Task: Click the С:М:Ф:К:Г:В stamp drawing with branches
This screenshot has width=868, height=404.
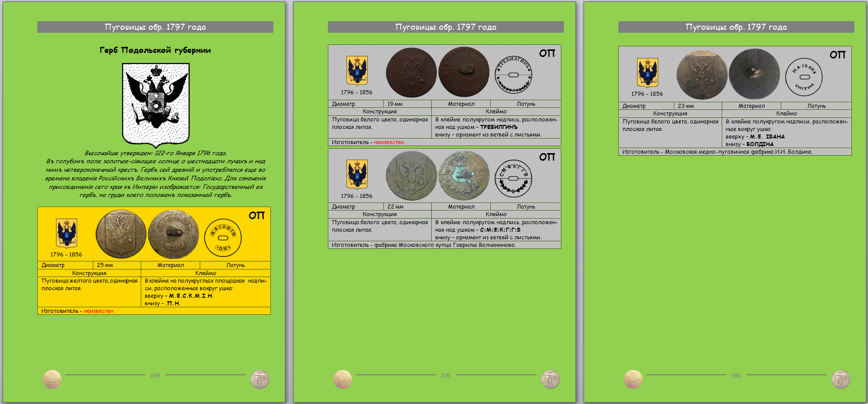Action: point(513,178)
